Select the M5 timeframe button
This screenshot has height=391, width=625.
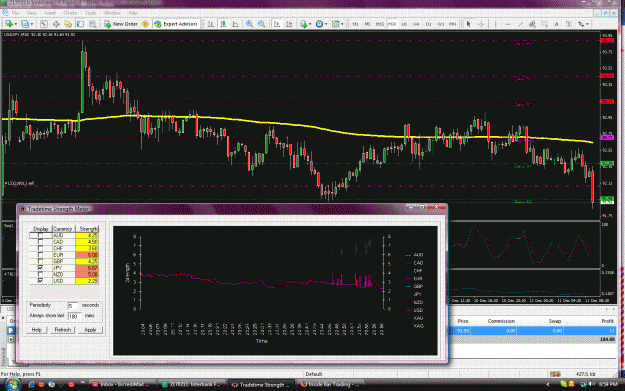pos(368,24)
